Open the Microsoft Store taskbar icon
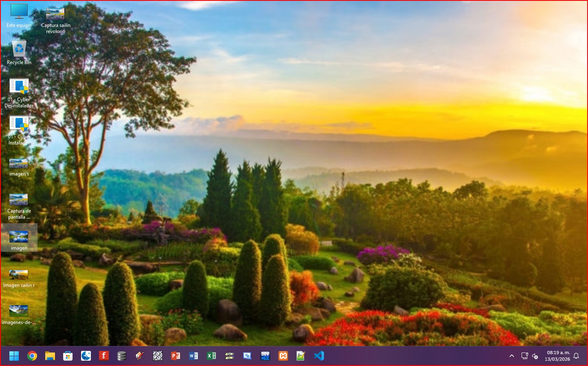The width and height of the screenshot is (588, 366). pos(68,356)
